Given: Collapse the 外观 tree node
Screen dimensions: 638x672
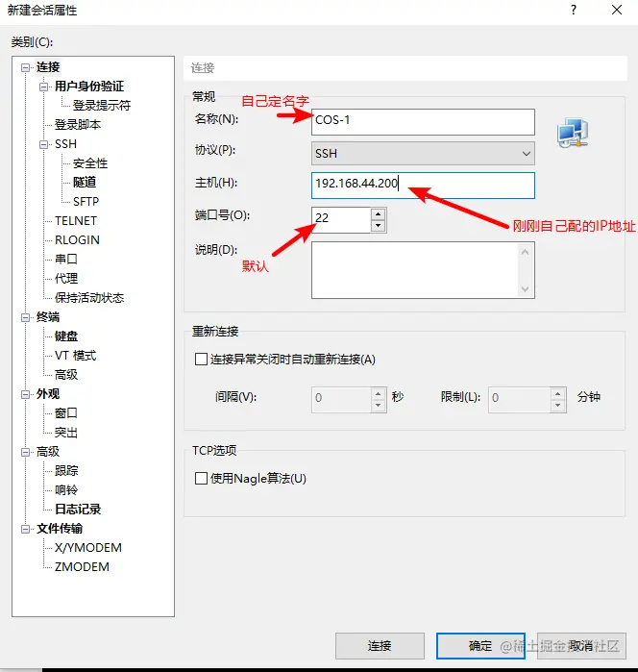Looking at the screenshot, I should point(26,394).
